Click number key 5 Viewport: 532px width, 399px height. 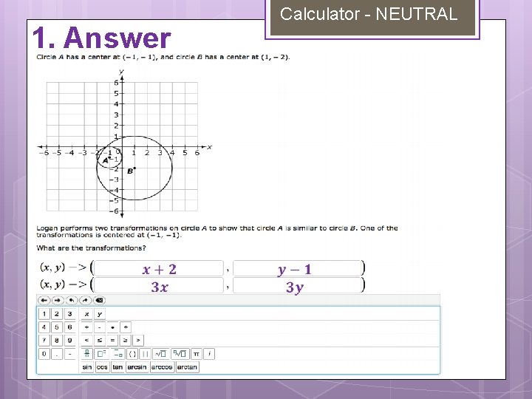[57, 327]
